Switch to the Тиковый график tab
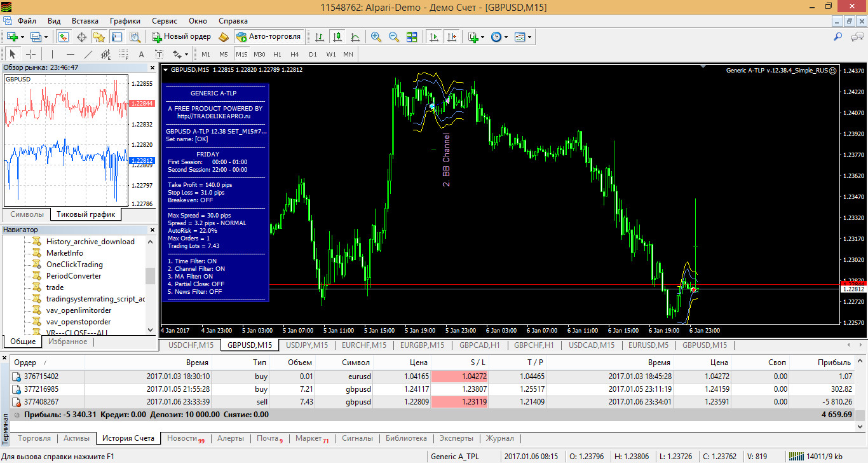Viewport: 868px width, 463px height. [x=86, y=214]
